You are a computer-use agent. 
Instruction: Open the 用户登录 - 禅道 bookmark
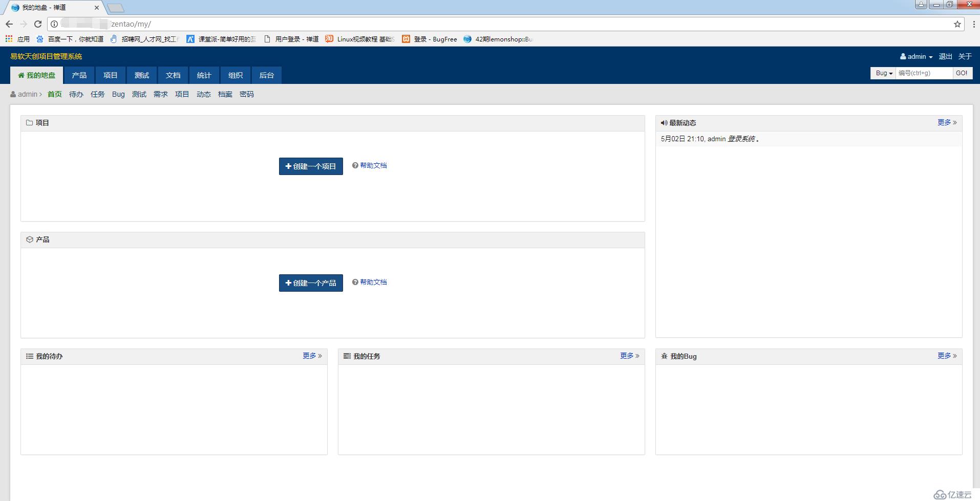point(291,39)
